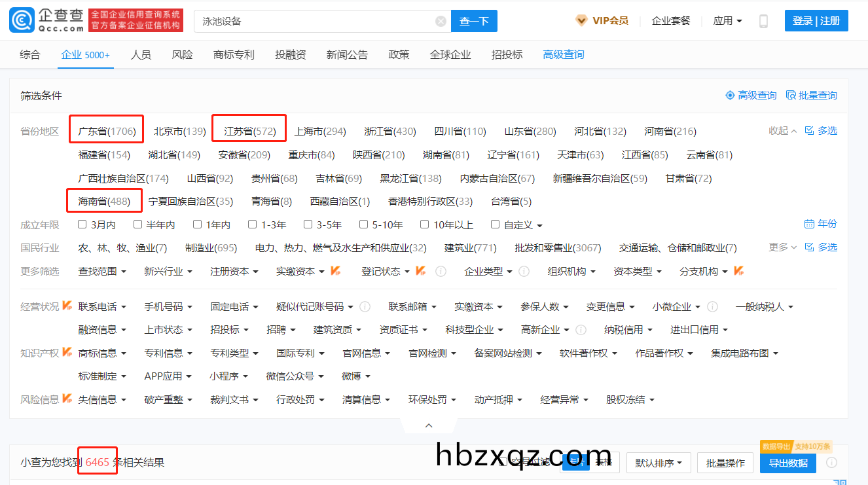Open 高级查询 in the filter panel
Image resolution: width=868 pixels, height=485 pixels.
tap(751, 96)
